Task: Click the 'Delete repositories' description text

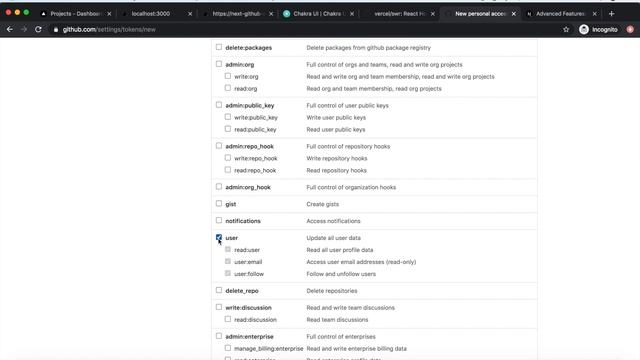Action: pyautogui.click(x=332, y=291)
